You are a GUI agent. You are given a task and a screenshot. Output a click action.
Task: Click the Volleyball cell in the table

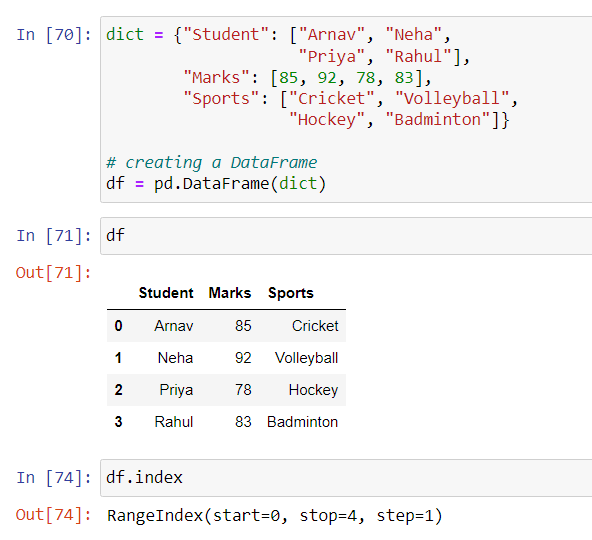pos(307,358)
